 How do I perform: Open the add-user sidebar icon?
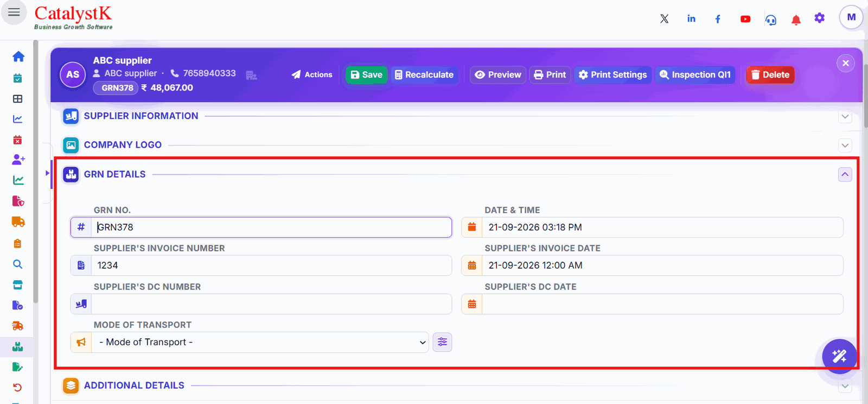18,159
